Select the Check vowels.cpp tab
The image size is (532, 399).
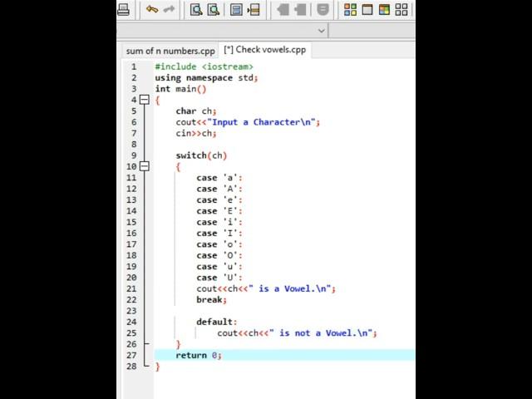pos(264,50)
